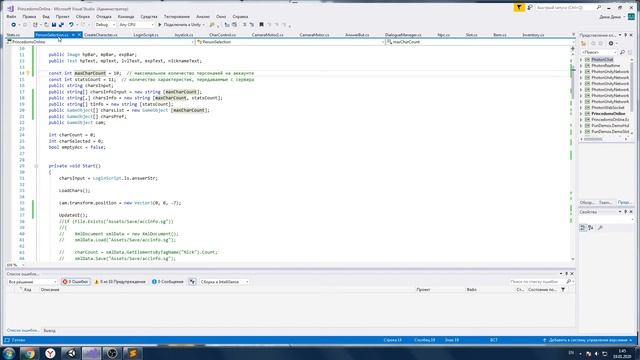The height and width of the screenshot is (360, 640).
Task: Click the class view vertical scrollbar
Action: pos(632,97)
